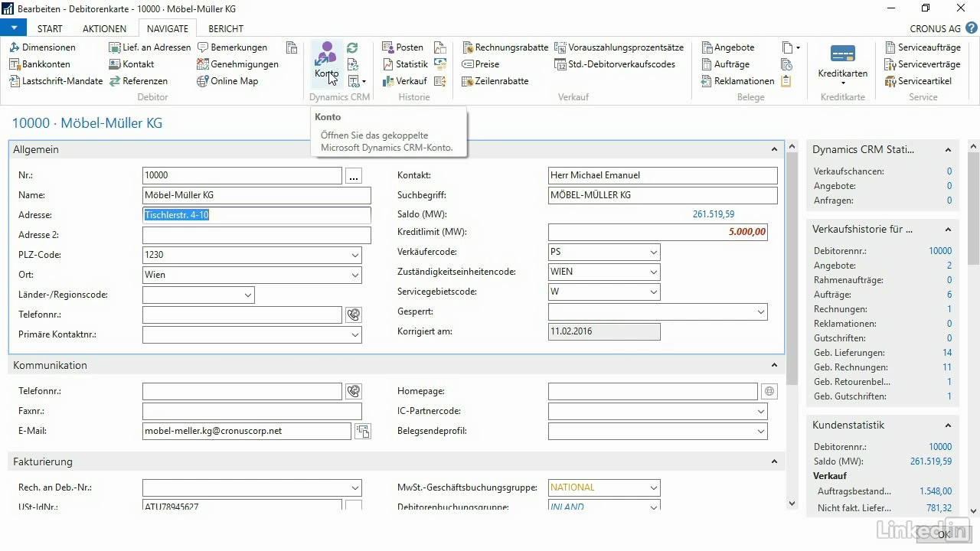Open Lief. an Adressen
The height and width of the screenshot is (551, 980).
pos(150,47)
